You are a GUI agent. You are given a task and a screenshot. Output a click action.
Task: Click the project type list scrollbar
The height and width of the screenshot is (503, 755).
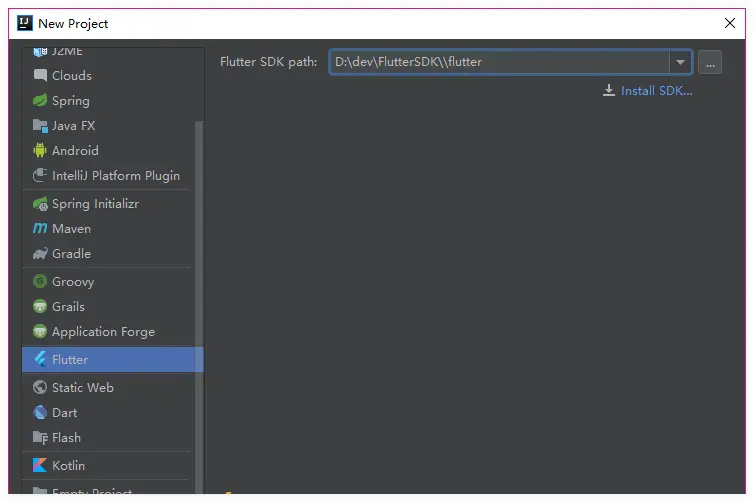click(199, 307)
